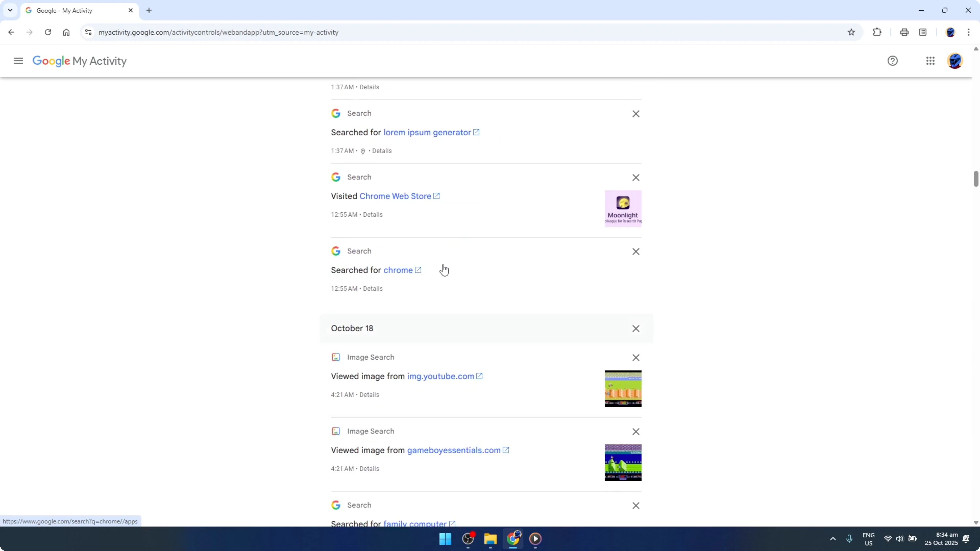Open external icon next to gameboyessentials.com
The width and height of the screenshot is (980, 551).
506,450
